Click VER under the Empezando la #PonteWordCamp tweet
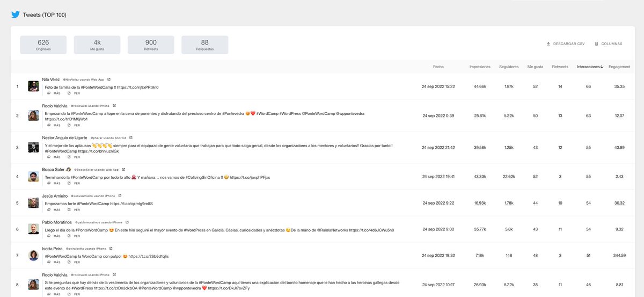644x297 pixels. point(74,125)
